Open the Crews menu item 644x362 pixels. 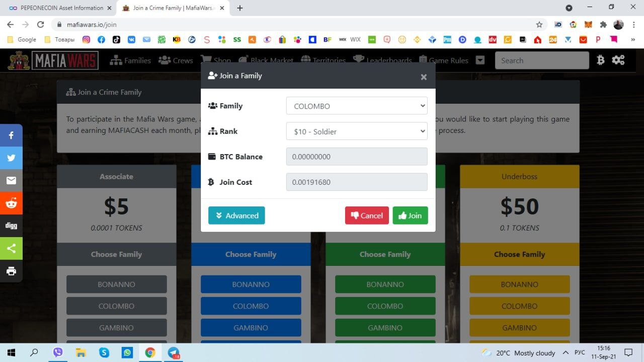(176, 60)
